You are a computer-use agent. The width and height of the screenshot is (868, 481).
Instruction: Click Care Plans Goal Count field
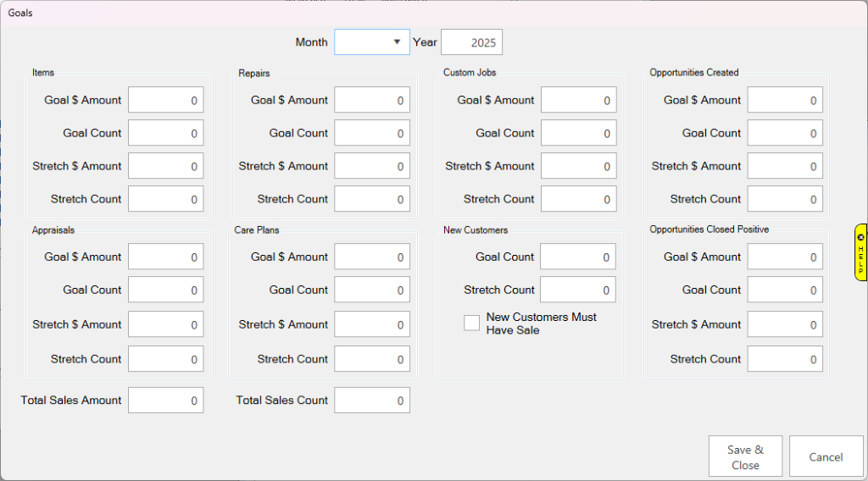tap(372, 290)
